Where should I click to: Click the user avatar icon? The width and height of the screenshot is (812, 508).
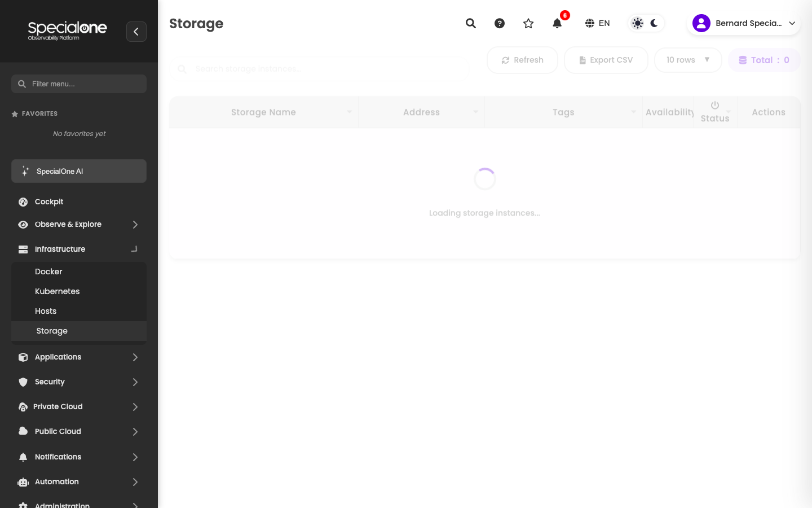click(x=701, y=23)
